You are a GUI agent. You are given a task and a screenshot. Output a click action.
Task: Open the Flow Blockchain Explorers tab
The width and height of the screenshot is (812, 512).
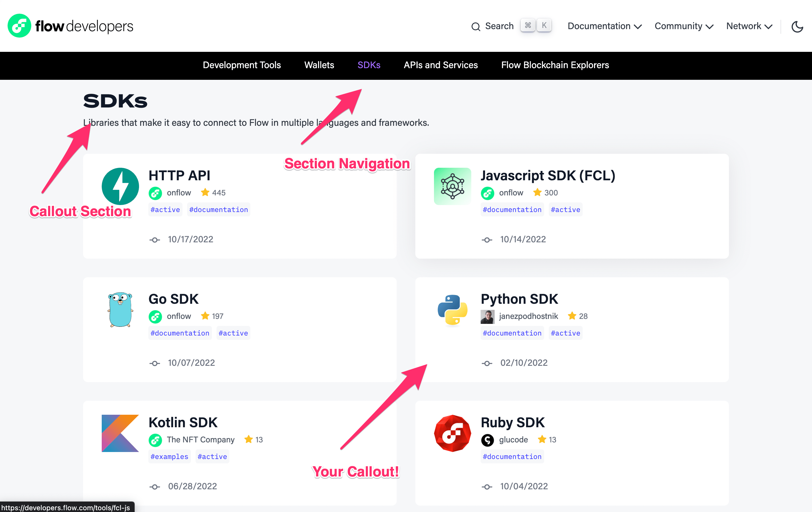coord(555,65)
